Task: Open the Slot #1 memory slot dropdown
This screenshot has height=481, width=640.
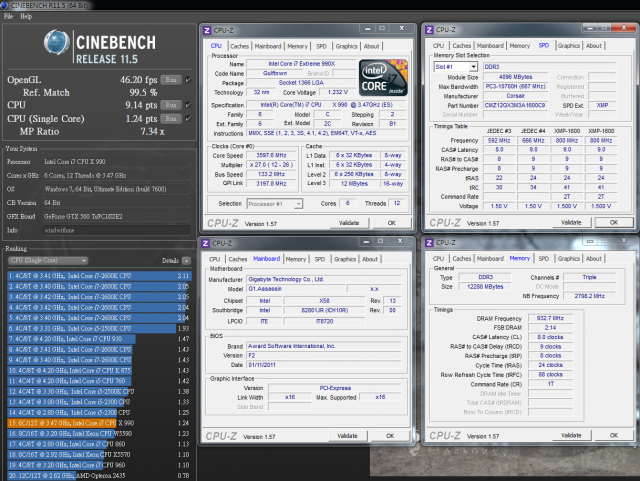Action: pos(455,67)
